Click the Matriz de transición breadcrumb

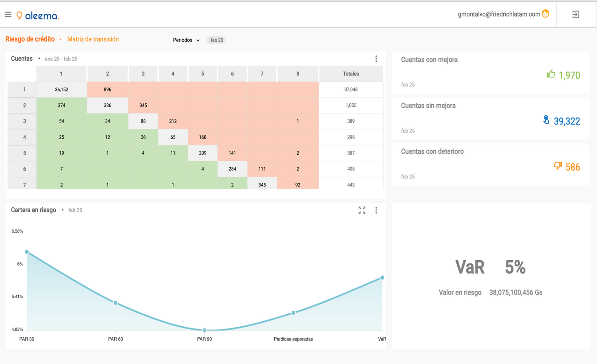(x=93, y=39)
